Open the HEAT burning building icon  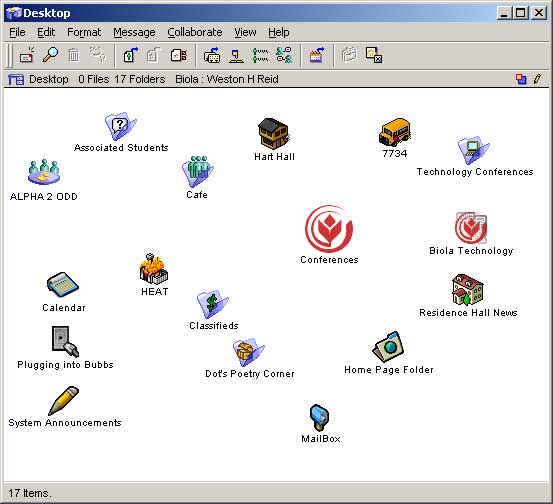click(x=153, y=269)
